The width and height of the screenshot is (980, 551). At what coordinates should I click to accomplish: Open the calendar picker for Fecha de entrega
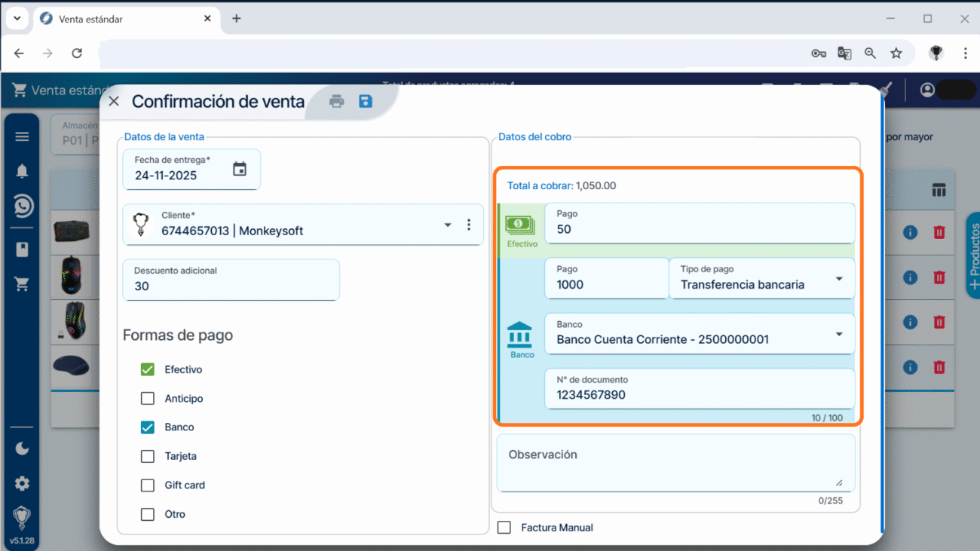point(240,170)
